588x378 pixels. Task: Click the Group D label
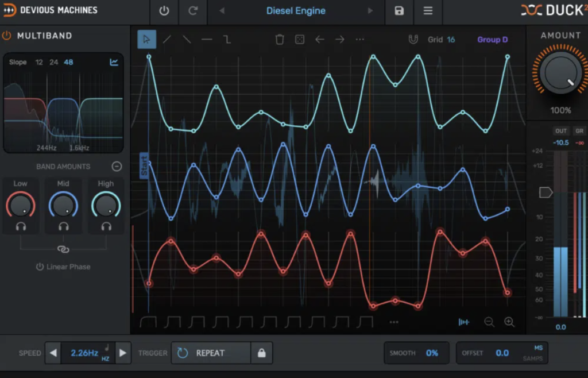[x=492, y=40]
